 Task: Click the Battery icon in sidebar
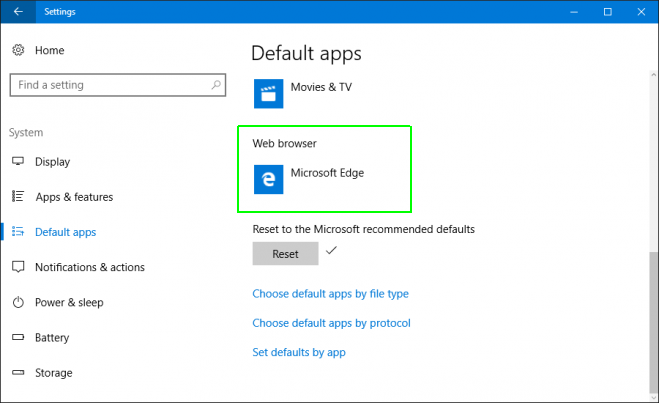tap(18, 337)
